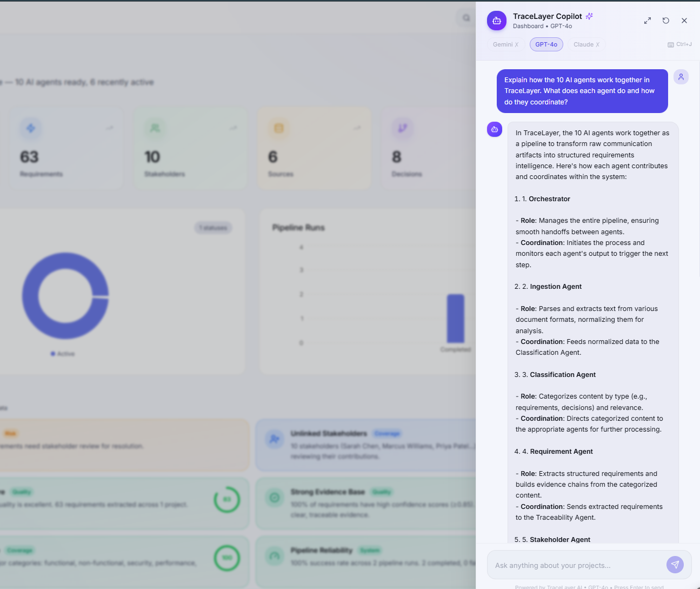Switch to the Claude model
The width and height of the screenshot is (700, 589).
click(x=586, y=44)
